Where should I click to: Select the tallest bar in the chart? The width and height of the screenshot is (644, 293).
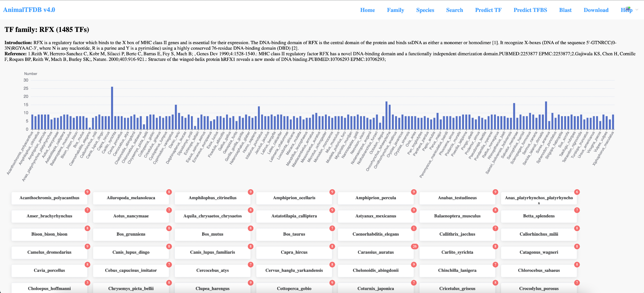(112, 108)
